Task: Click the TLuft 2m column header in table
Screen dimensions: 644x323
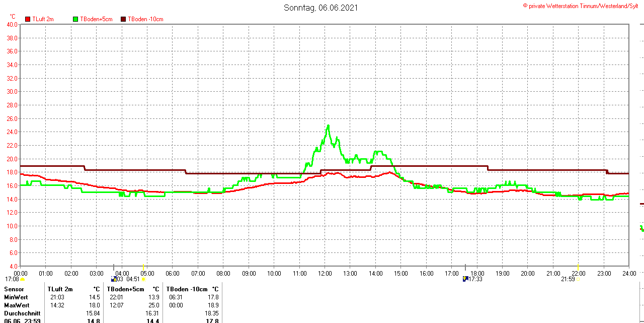Action: click(60, 289)
